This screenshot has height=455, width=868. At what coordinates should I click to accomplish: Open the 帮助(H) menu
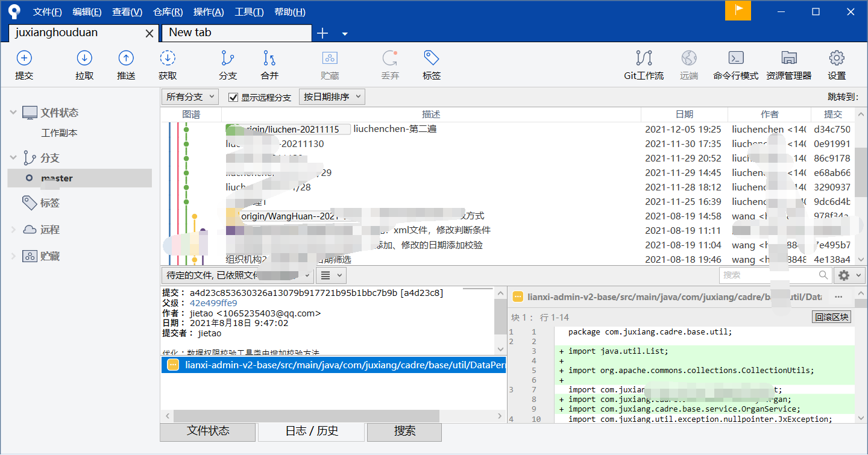click(289, 12)
